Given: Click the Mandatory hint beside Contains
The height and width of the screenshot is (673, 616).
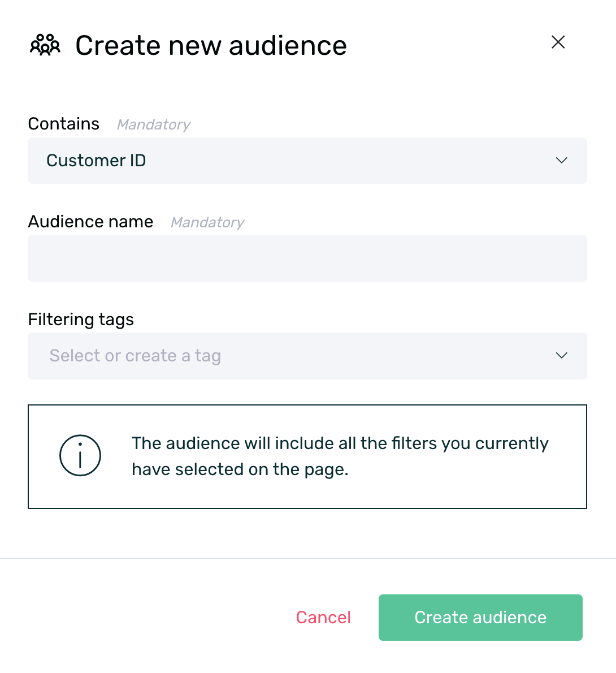Looking at the screenshot, I should [154, 124].
